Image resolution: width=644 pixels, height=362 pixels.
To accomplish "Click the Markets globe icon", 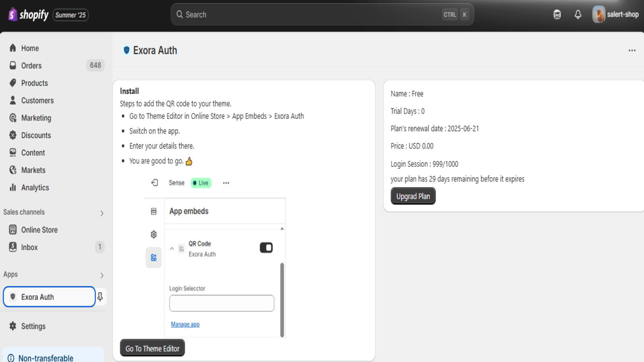I will 13,170.
